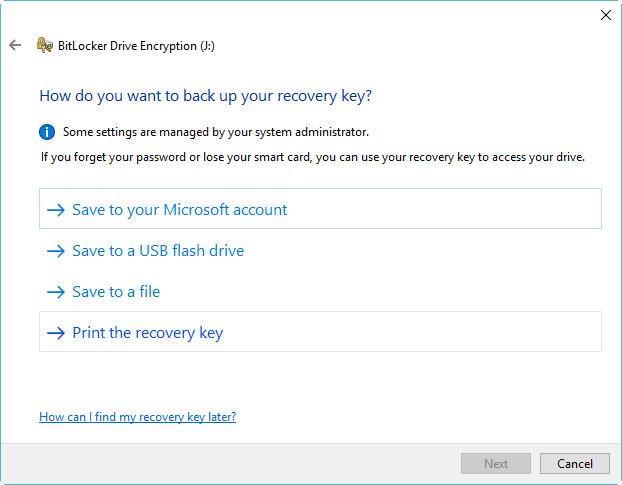
Task: Go back using the back arrow
Action: point(14,45)
